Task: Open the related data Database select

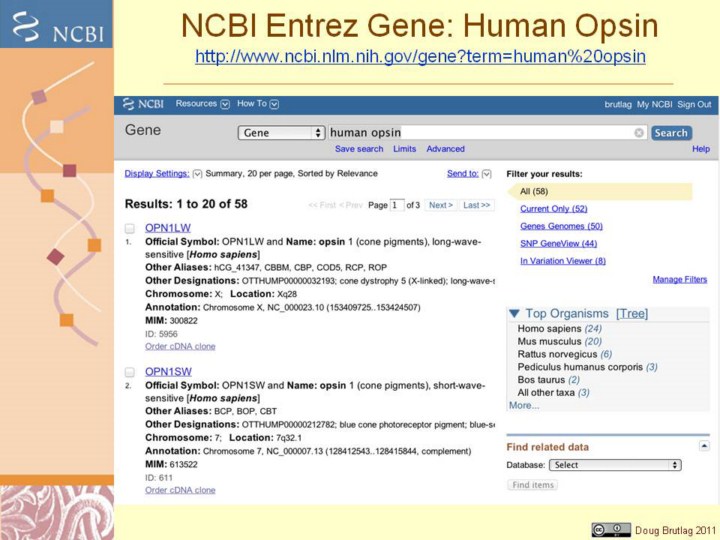Action: pos(615,465)
